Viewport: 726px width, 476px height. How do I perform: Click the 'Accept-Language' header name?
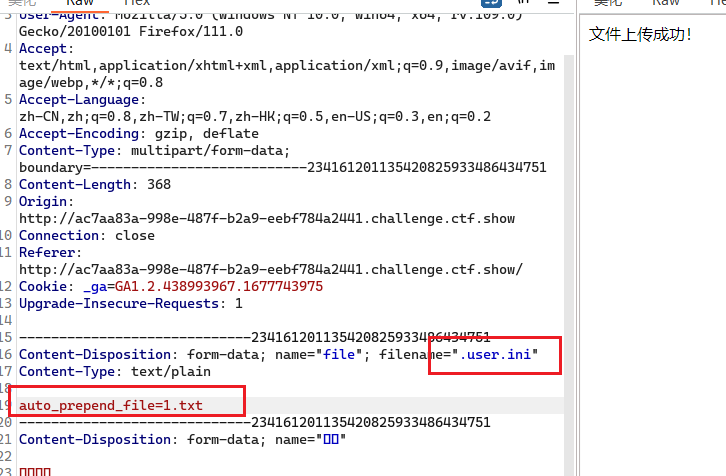coord(79,100)
